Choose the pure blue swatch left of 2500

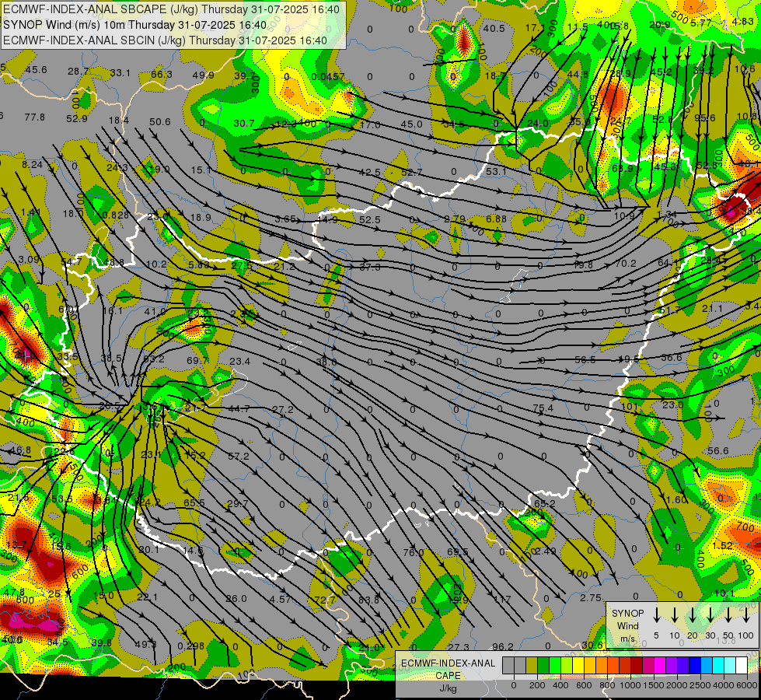694,665
